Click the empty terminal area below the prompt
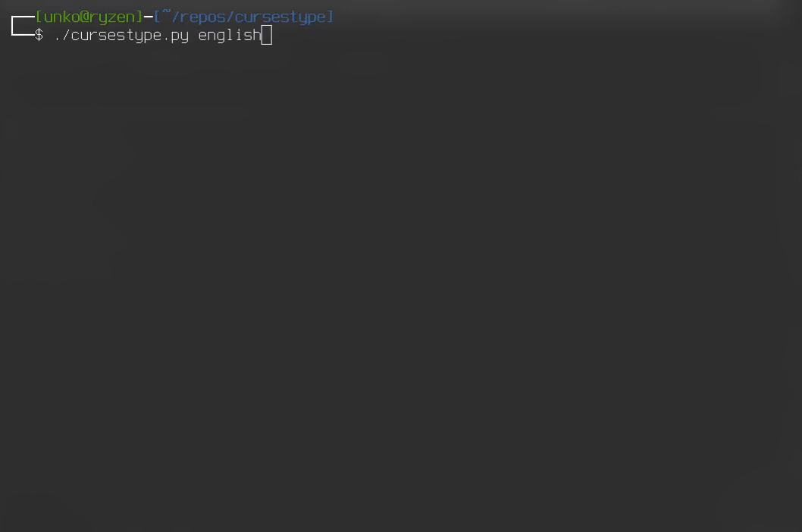 point(401,286)
